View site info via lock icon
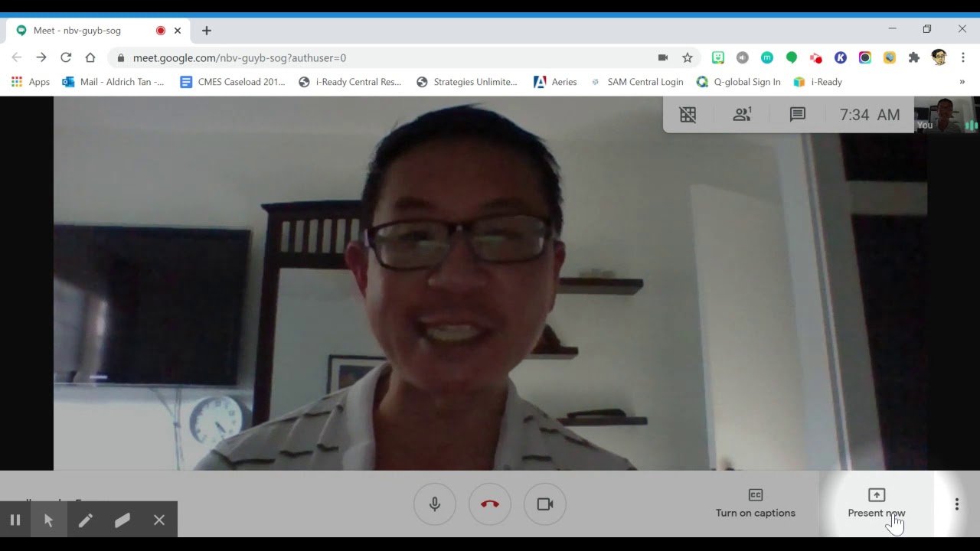 click(x=121, y=57)
